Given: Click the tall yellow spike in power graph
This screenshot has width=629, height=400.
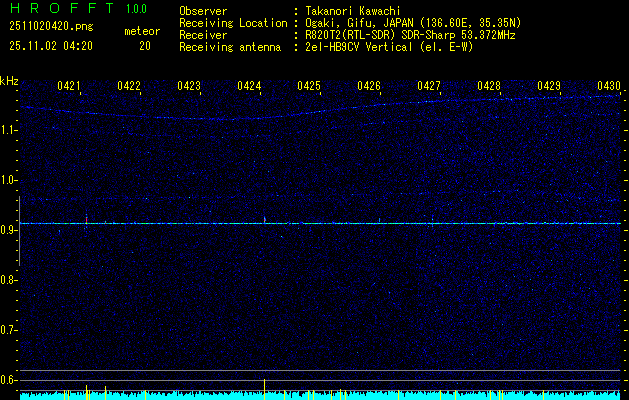Looking at the screenshot, I should (x=264, y=388).
